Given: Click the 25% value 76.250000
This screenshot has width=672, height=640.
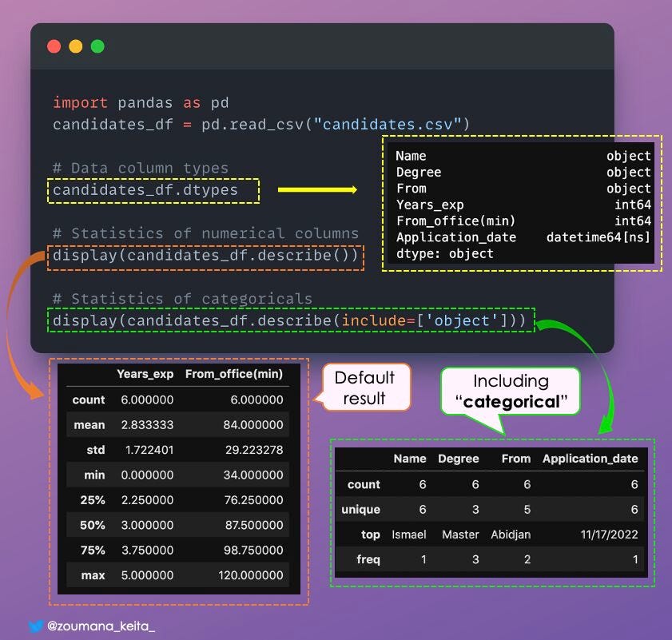Looking at the screenshot, I should 254,500.
